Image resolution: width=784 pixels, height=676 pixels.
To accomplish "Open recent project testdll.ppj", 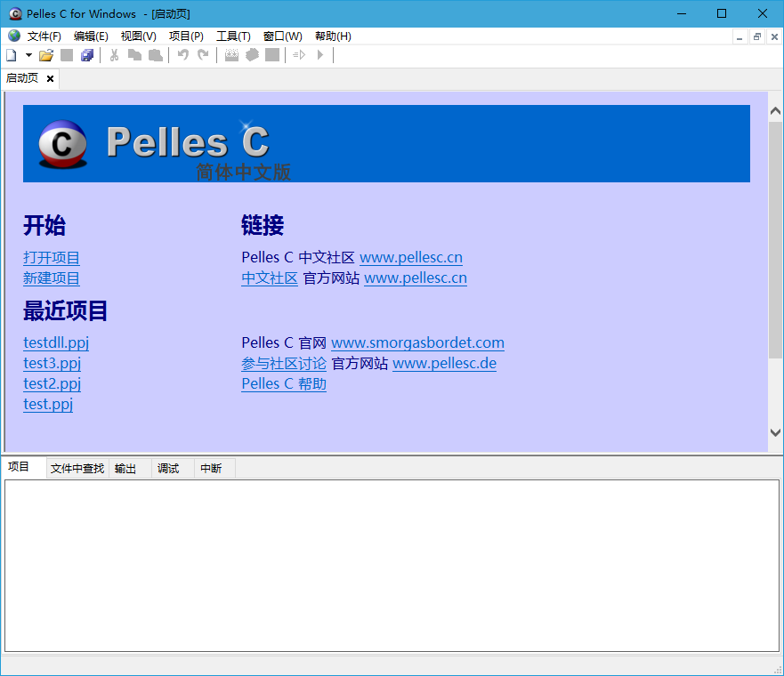I will pos(56,342).
